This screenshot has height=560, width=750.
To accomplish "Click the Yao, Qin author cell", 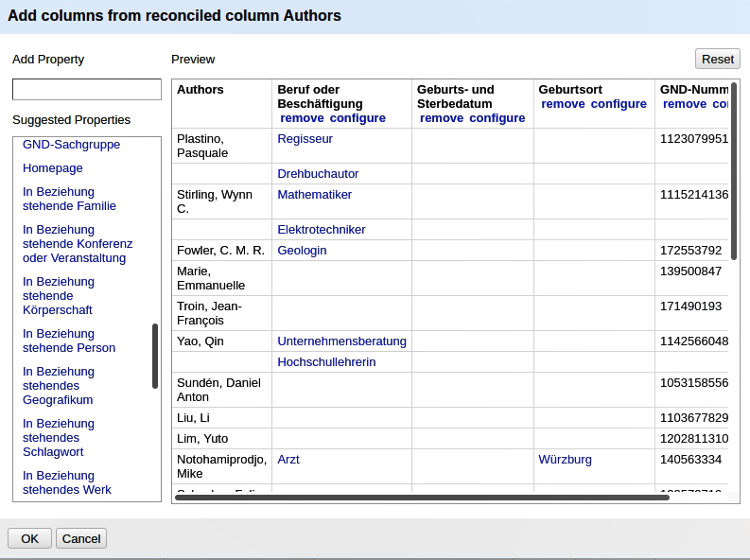I will point(222,341).
